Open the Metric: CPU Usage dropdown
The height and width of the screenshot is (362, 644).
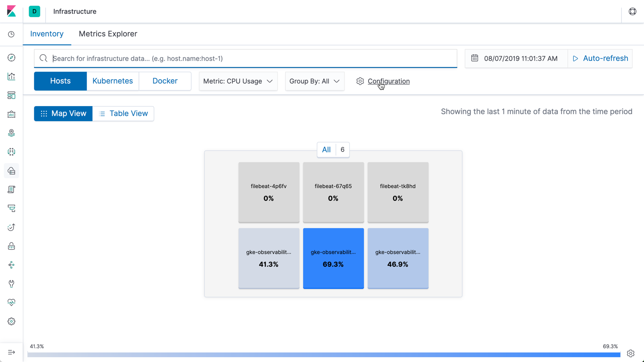pos(238,81)
